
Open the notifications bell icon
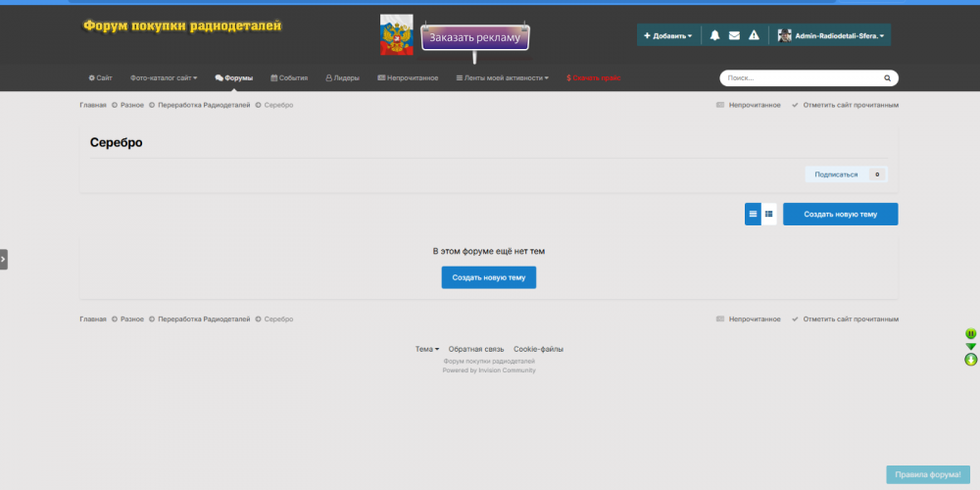click(714, 35)
